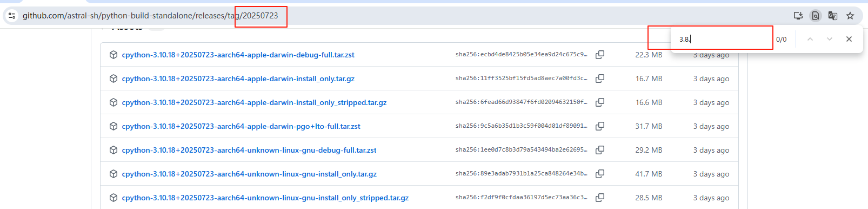Click the 16.7 MB file size
This screenshot has height=209, width=868.
pos(649,79)
